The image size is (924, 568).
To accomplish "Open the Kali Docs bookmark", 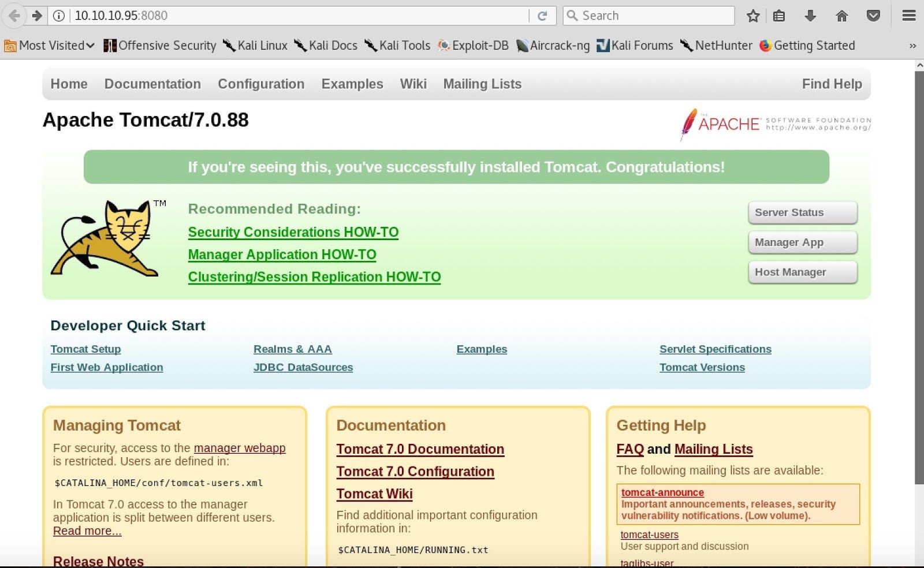I will 326,46.
